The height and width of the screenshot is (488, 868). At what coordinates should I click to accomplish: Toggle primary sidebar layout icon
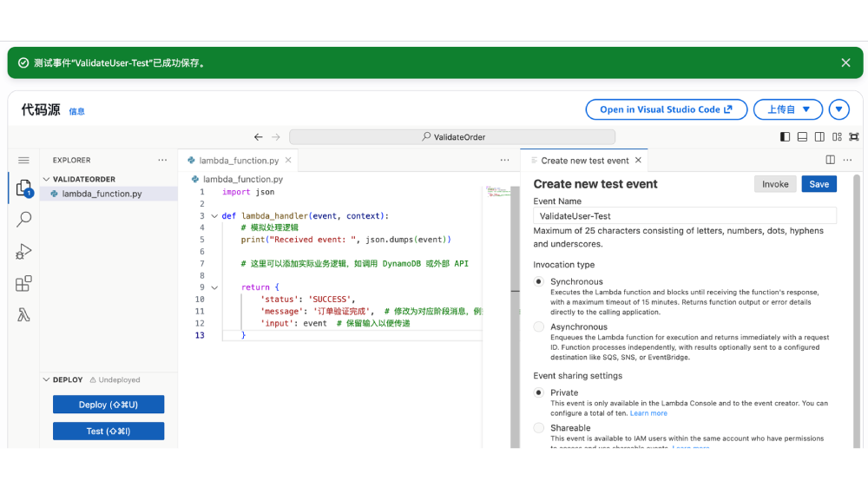click(x=785, y=137)
